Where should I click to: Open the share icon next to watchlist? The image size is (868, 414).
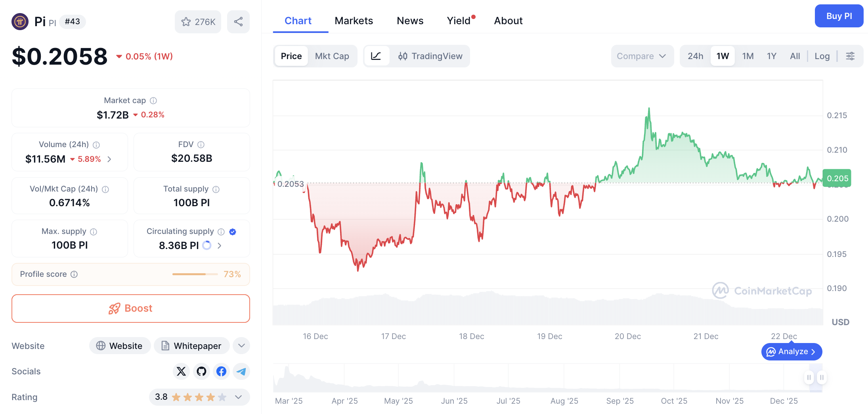(x=238, y=22)
